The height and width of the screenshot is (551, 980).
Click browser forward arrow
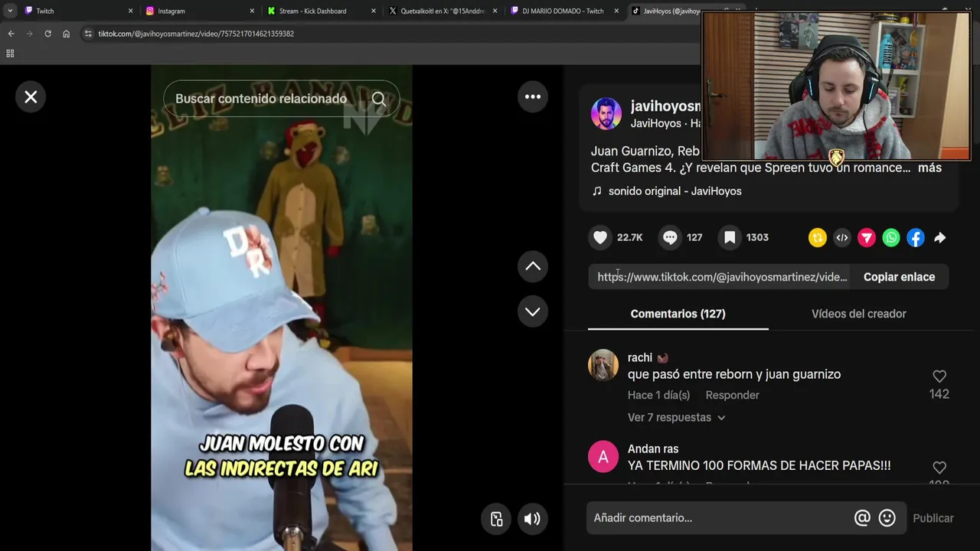coord(29,34)
